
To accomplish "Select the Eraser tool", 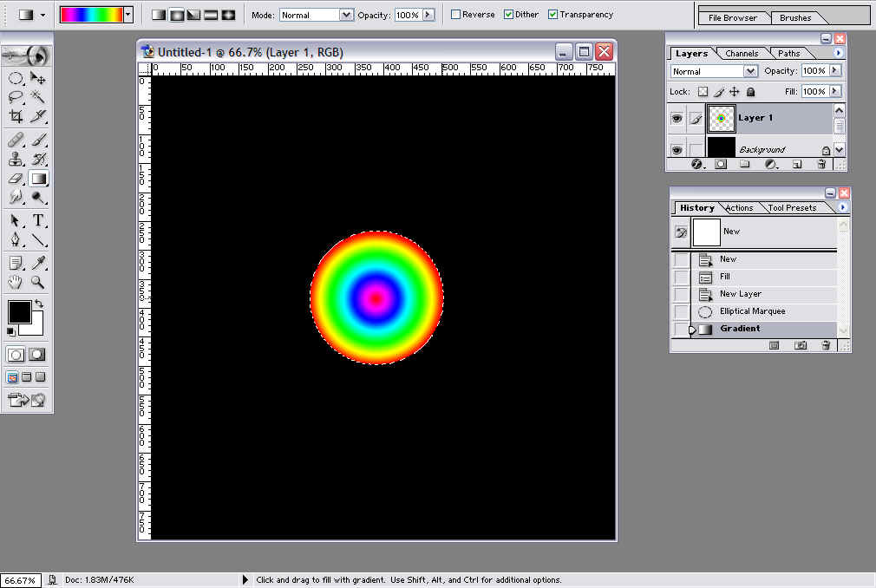I will (16, 179).
